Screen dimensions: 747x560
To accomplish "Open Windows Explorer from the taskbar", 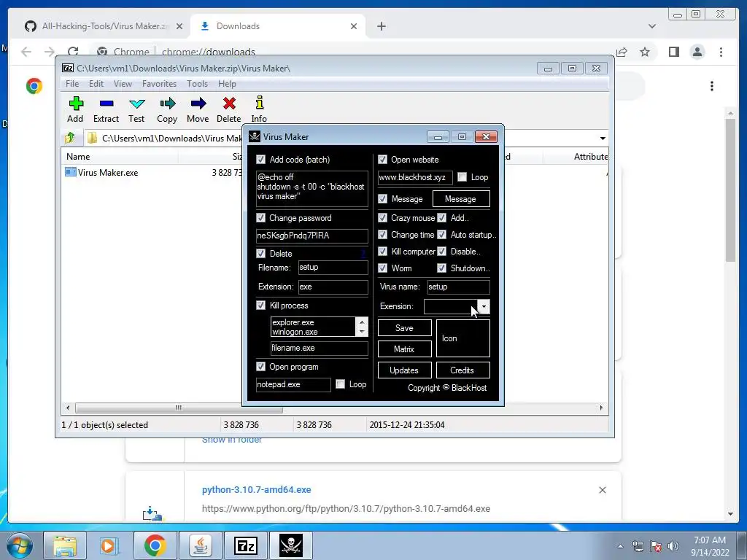I will coord(65,545).
